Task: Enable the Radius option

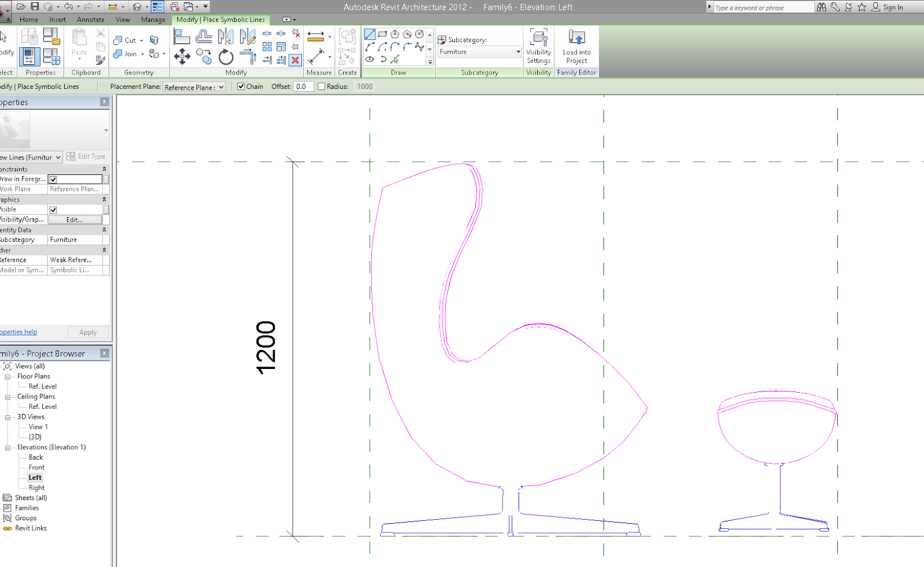Action: (321, 86)
